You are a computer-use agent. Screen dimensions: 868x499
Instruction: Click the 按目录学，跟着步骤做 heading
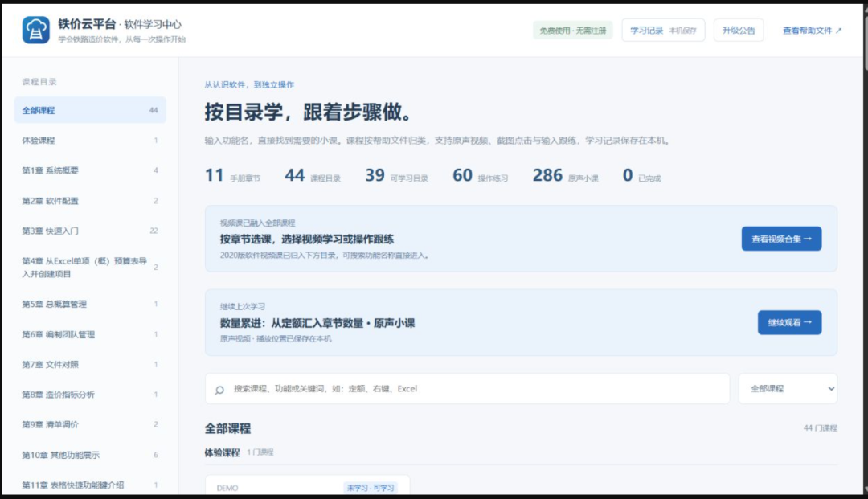click(x=309, y=112)
